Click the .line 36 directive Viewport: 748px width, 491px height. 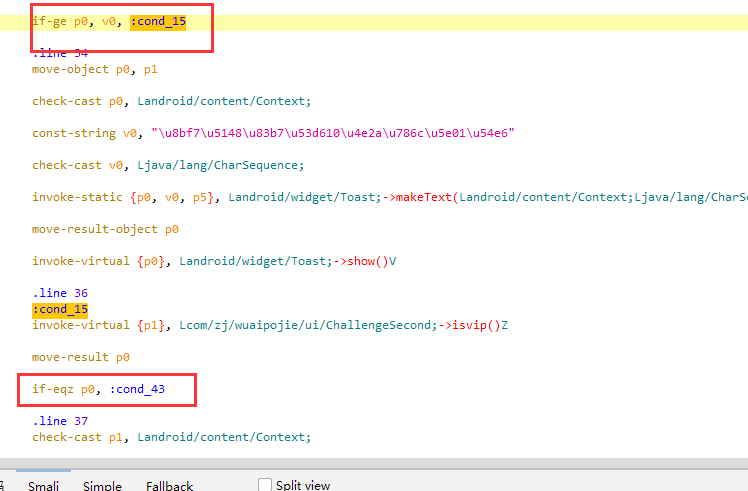pos(59,293)
